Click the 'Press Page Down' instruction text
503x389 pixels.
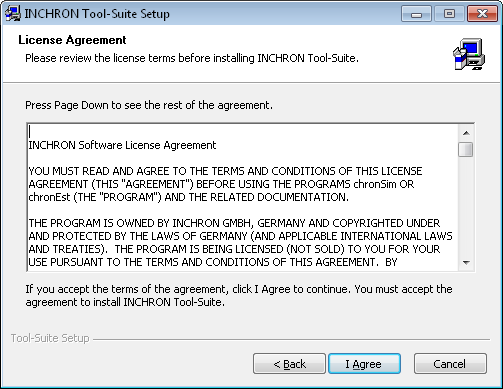[x=149, y=105]
